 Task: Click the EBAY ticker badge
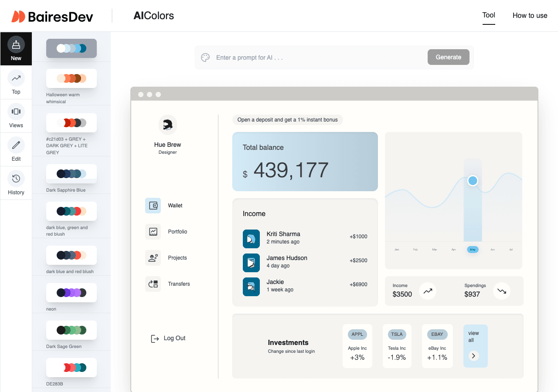point(437,335)
